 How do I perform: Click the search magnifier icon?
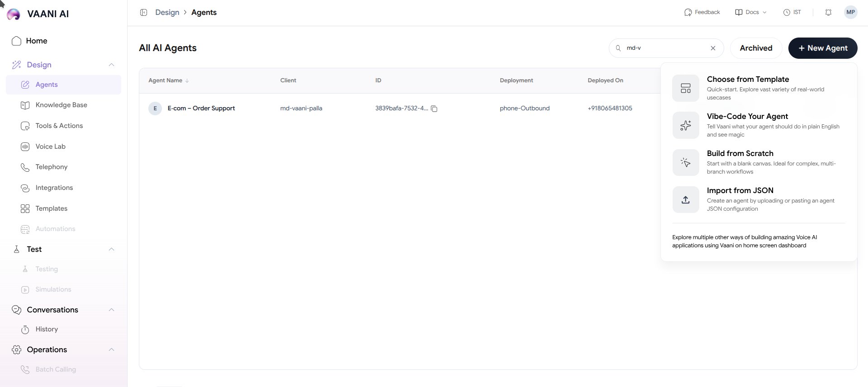pyautogui.click(x=618, y=48)
